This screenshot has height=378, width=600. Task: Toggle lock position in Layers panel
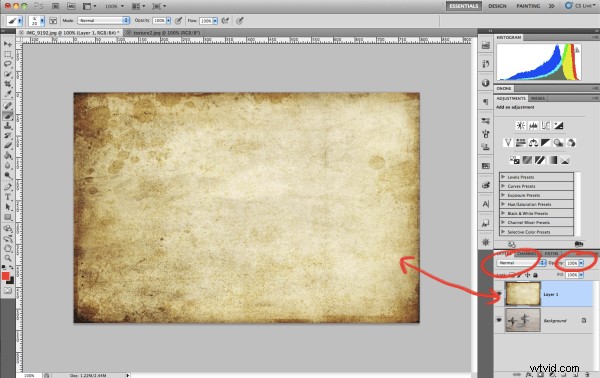pyautogui.click(x=527, y=275)
